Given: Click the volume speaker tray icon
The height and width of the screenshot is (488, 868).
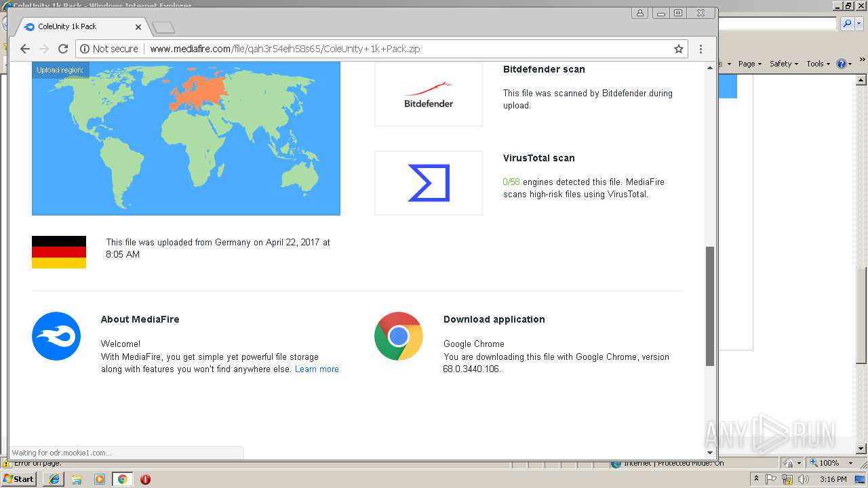Looking at the screenshot, I should [x=804, y=479].
